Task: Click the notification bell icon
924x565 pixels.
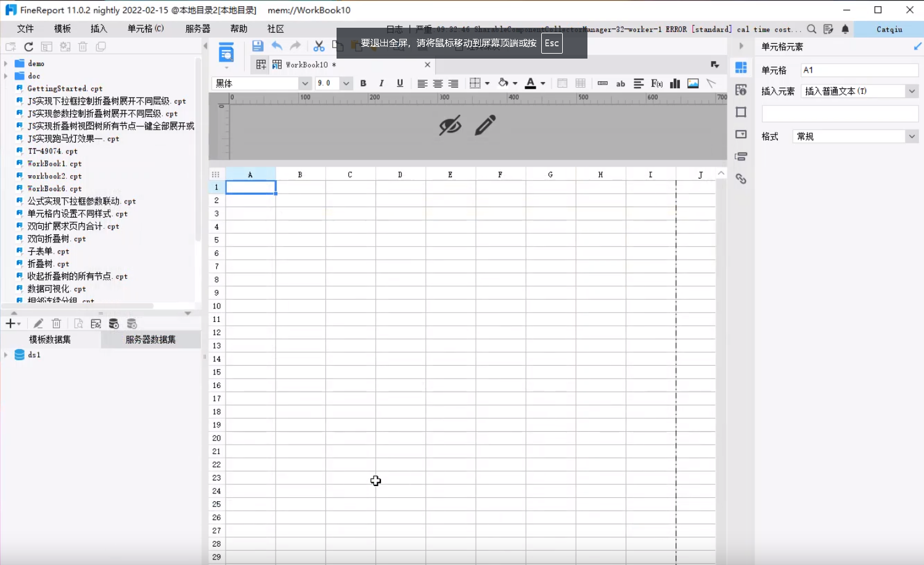Action: pyautogui.click(x=845, y=29)
